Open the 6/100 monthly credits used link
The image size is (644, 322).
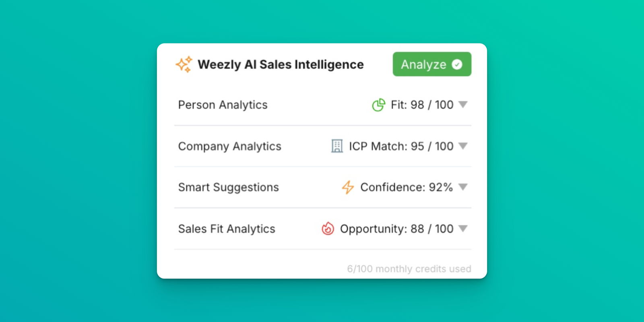point(409,269)
